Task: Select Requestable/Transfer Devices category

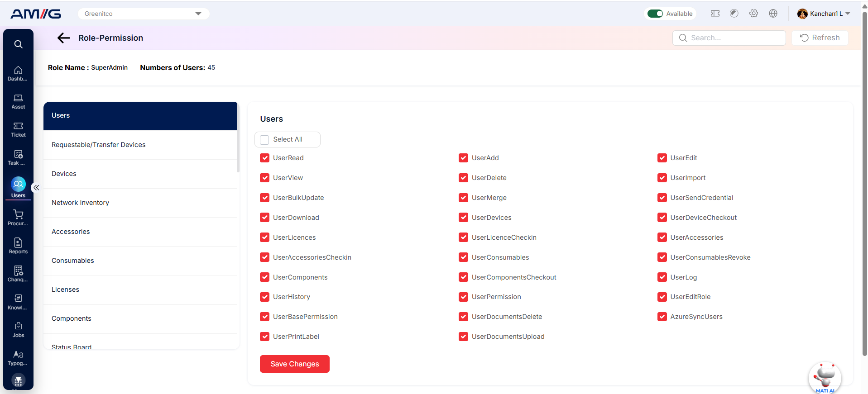Action: tap(140, 145)
